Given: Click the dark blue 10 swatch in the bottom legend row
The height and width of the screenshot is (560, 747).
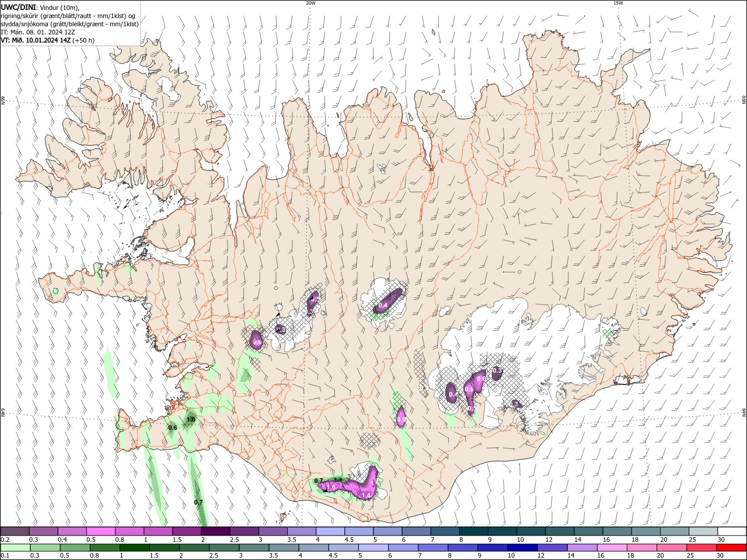Looking at the screenshot, I should click(522, 548).
